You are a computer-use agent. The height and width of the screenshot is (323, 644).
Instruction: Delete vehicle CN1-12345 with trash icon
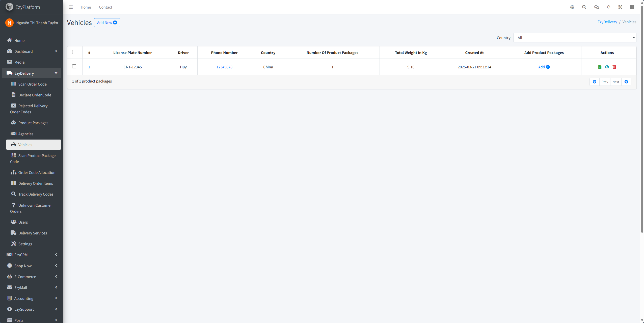click(614, 67)
